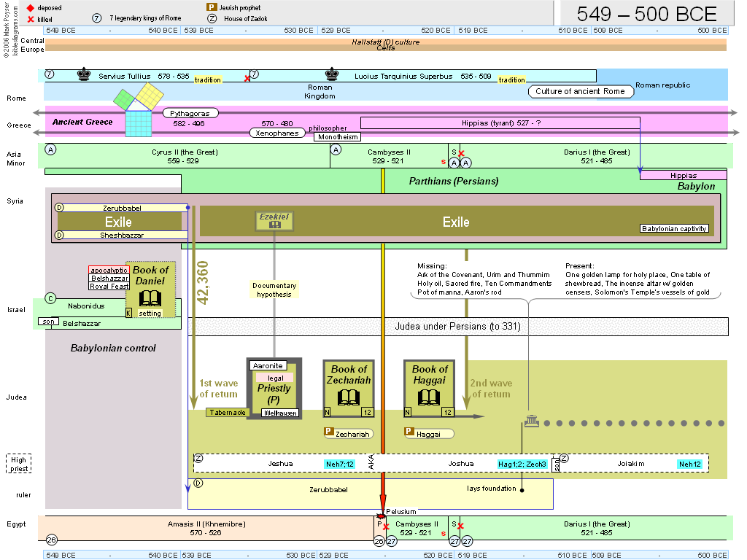Select the Pythagoras name label
This screenshot has width=747, height=560.
[x=190, y=114]
